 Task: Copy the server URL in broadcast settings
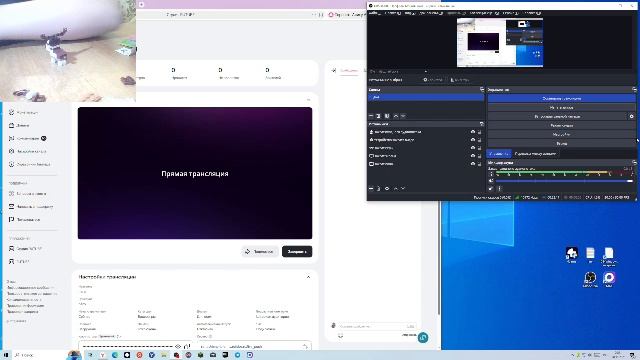click(305, 346)
